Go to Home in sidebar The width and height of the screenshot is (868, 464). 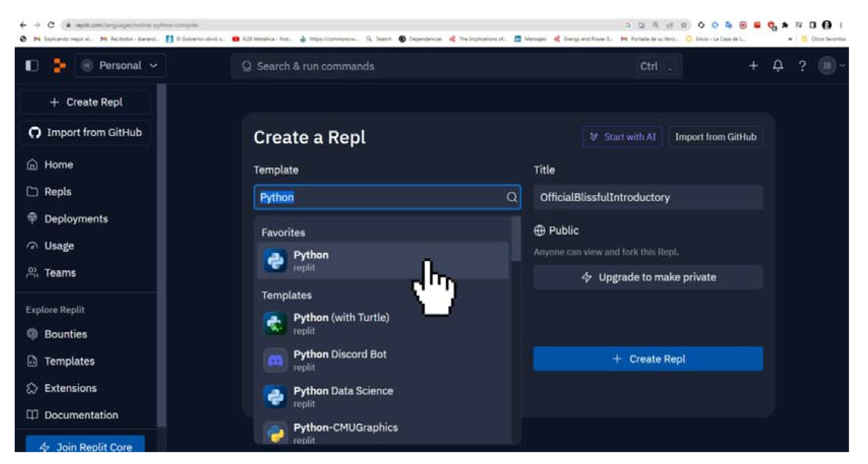pos(59,164)
